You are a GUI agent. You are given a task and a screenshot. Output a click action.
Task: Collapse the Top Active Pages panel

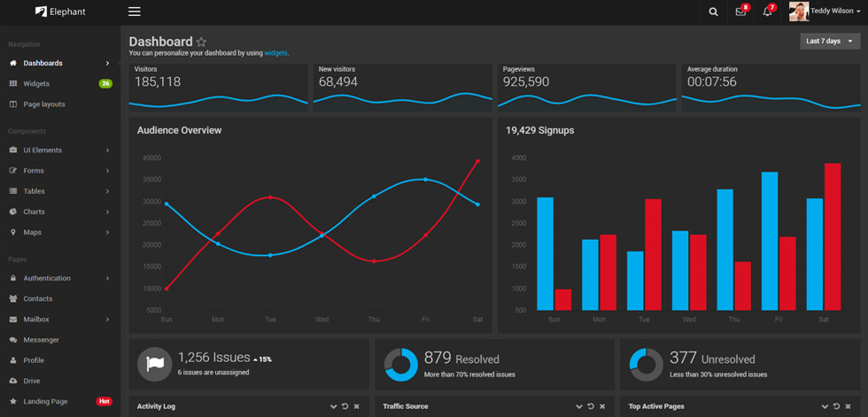pos(825,406)
